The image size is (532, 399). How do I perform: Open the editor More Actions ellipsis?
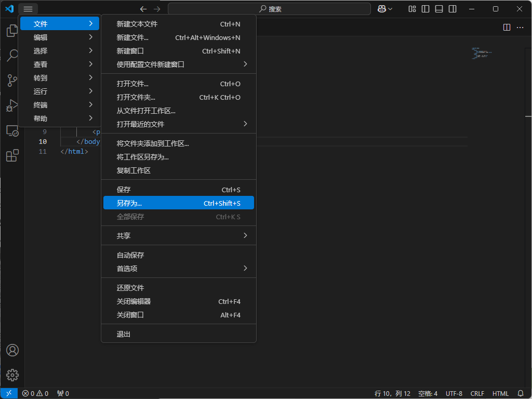(520, 28)
